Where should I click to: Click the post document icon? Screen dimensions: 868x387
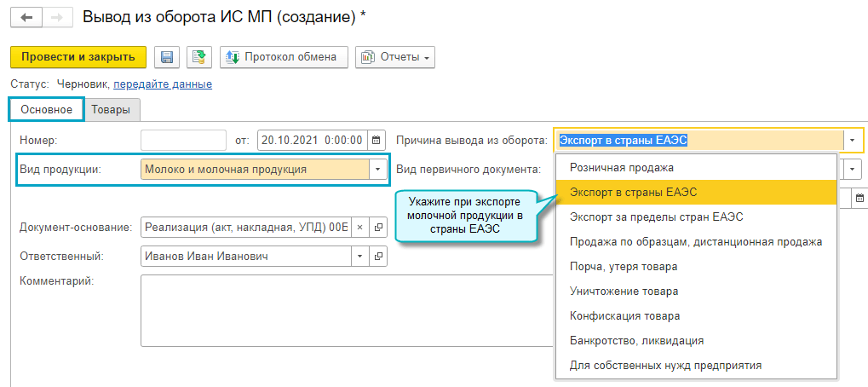tap(199, 57)
